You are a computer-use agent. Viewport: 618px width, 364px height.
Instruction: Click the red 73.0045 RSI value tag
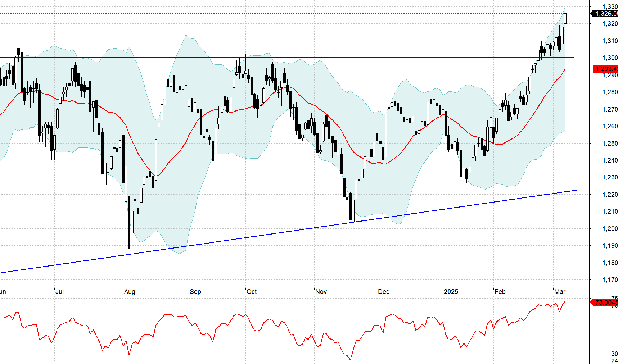coord(606,302)
